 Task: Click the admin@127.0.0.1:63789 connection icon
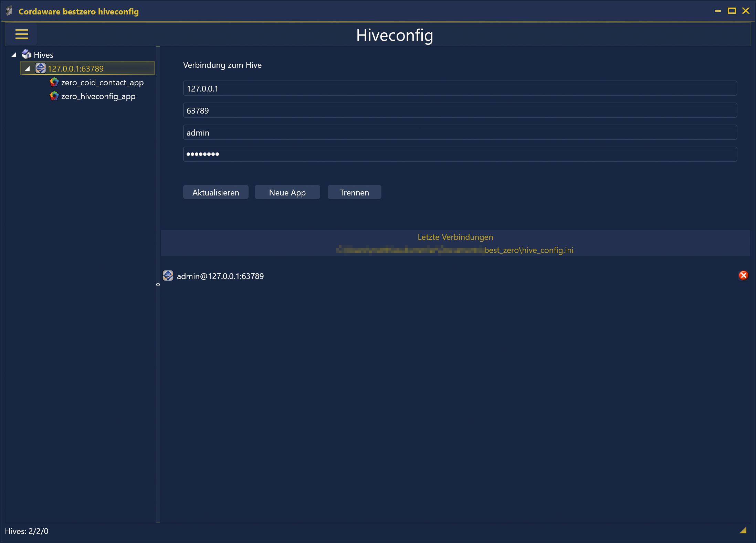168,276
